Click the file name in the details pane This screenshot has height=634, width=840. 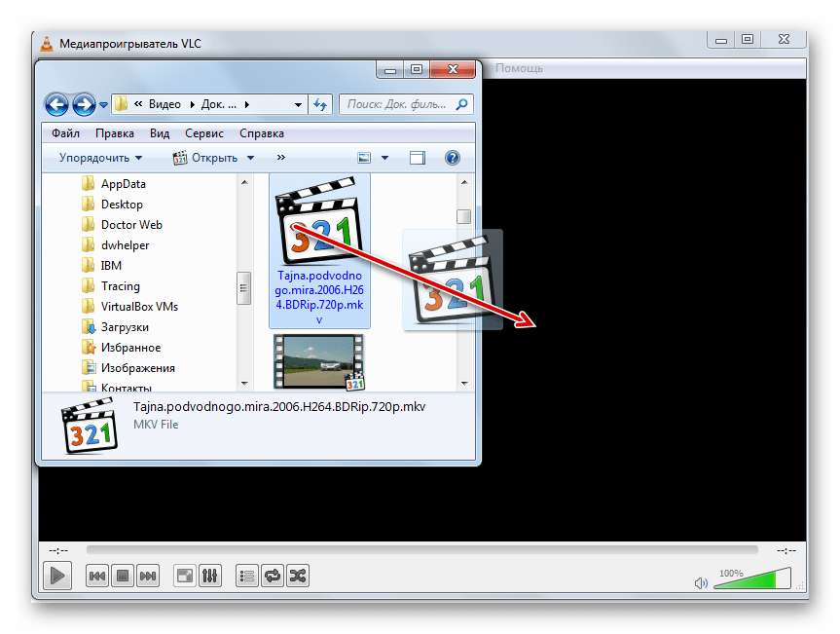pyautogui.click(x=279, y=407)
